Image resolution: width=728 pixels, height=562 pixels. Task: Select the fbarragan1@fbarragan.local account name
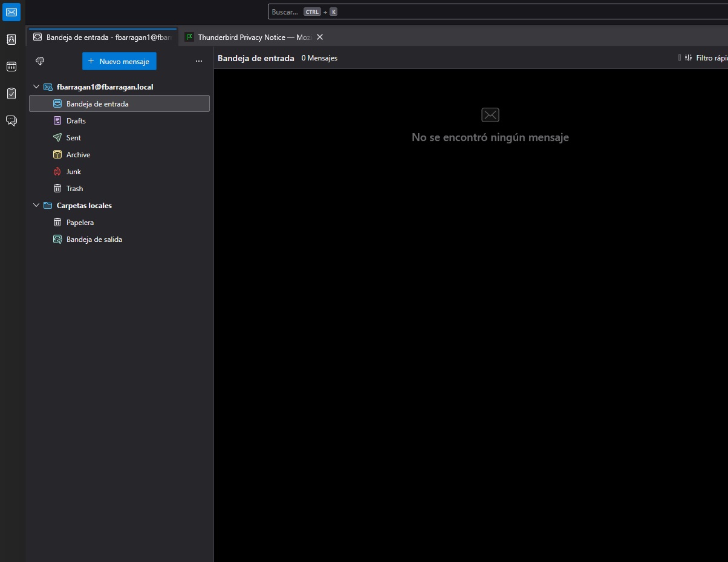click(x=105, y=87)
